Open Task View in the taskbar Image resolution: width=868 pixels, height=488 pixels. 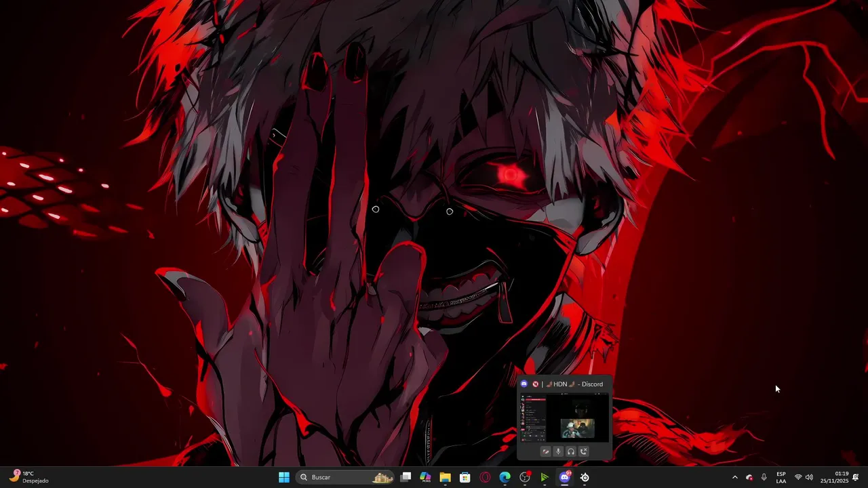click(x=406, y=477)
